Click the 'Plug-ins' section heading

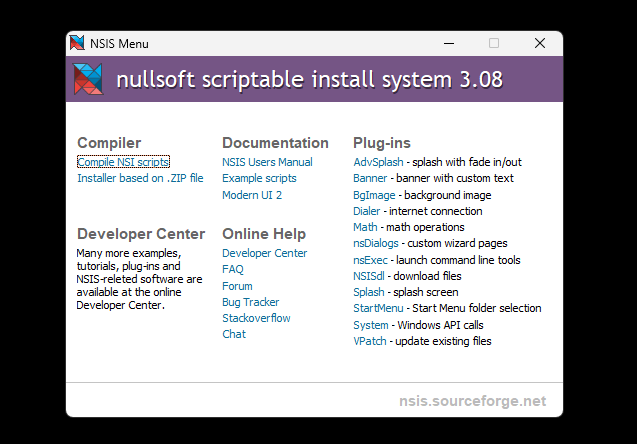point(382,143)
